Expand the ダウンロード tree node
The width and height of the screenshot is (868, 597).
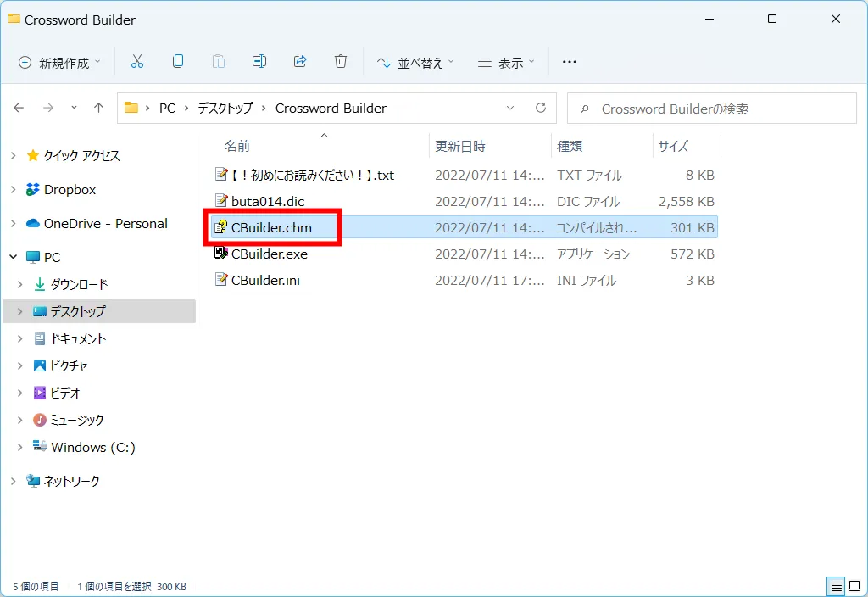point(20,285)
